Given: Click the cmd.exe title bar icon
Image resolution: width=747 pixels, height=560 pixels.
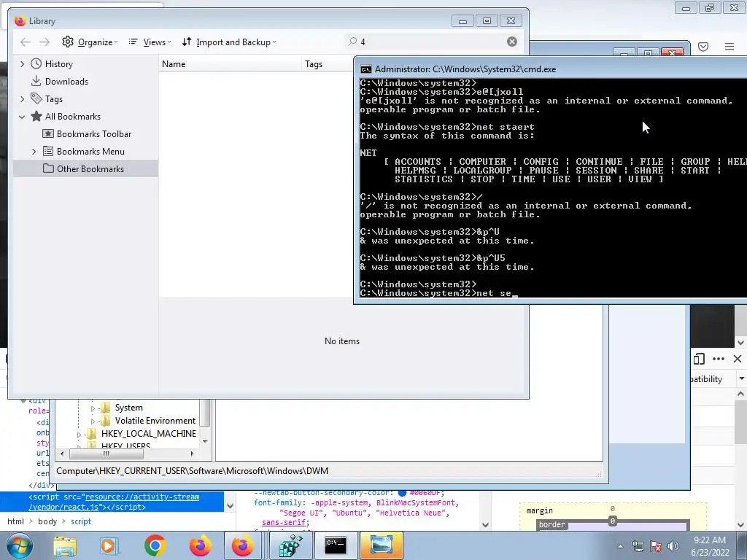Looking at the screenshot, I should click(x=366, y=69).
